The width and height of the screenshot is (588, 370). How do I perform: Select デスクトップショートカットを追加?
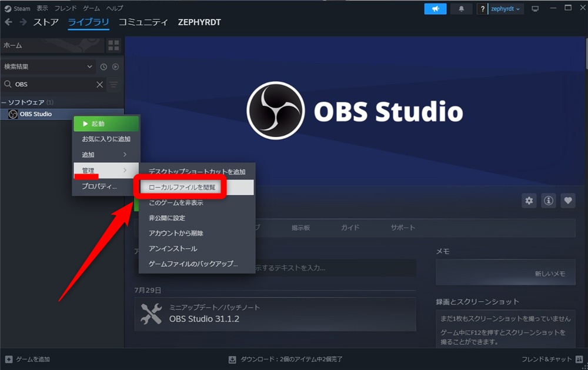coord(197,172)
